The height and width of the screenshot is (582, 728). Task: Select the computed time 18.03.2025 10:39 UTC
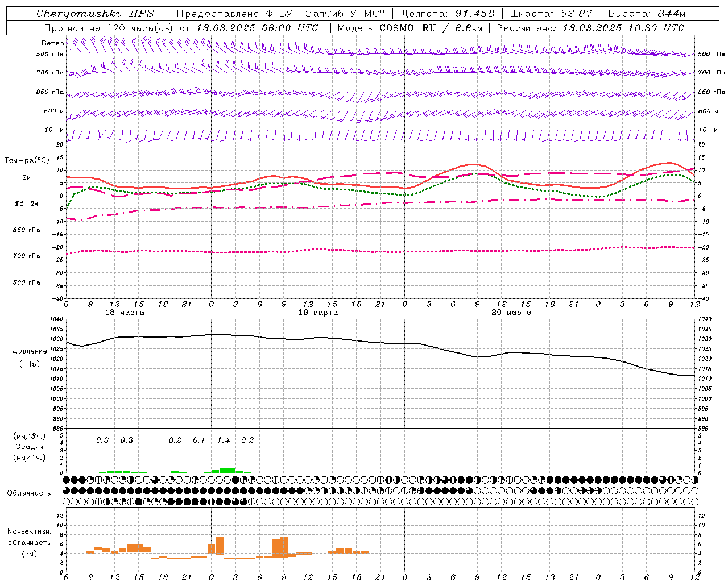pyautogui.click(x=623, y=28)
